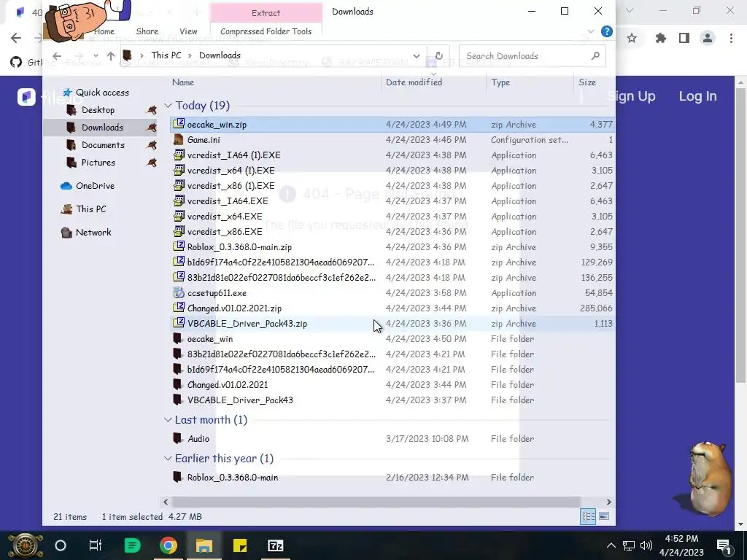This screenshot has width=747, height=560.
Task: Open OneDrive in navigation pane
Action: tap(88, 186)
